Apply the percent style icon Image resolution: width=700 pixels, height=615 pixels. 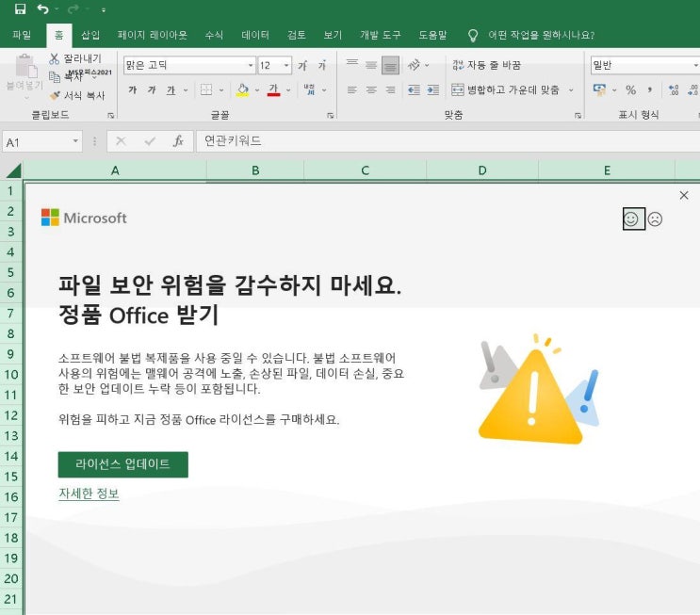(x=630, y=89)
